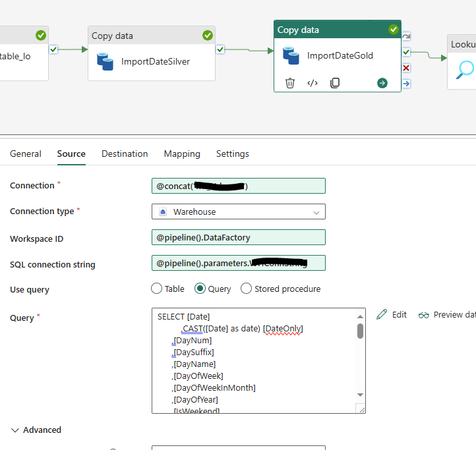Click the SQL connection string field
Viewport: 476px width, 450px height.
tap(238, 263)
